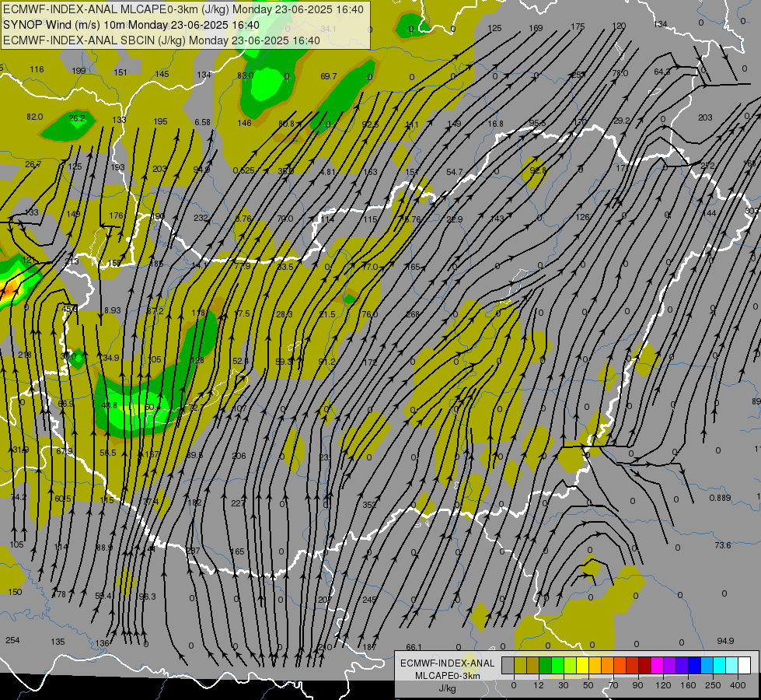The height and width of the screenshot is (700, 761).
Task: Click the legend label ECMWF-INDEX-ANAL
Action: (x=448, y=663)
